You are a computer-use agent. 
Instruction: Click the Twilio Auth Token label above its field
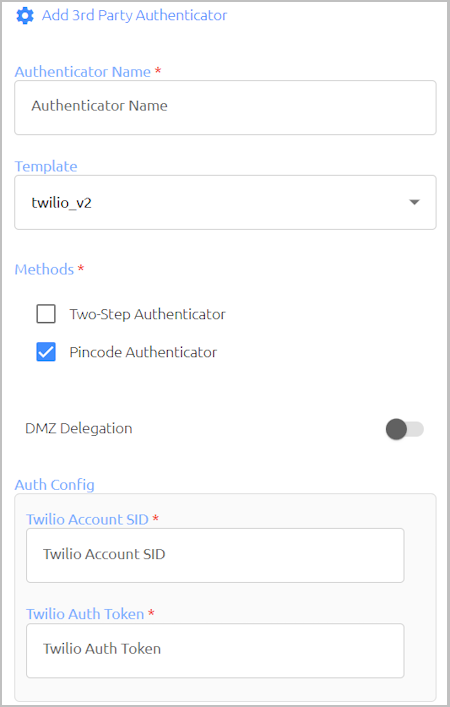click(85, 614)
